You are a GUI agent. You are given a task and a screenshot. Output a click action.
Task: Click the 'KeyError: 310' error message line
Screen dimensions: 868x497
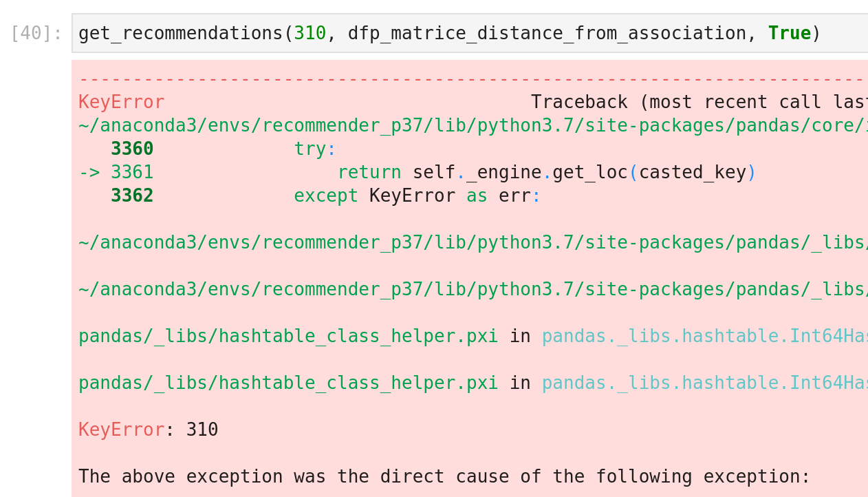pyautogui.click(x=148, y=430)
